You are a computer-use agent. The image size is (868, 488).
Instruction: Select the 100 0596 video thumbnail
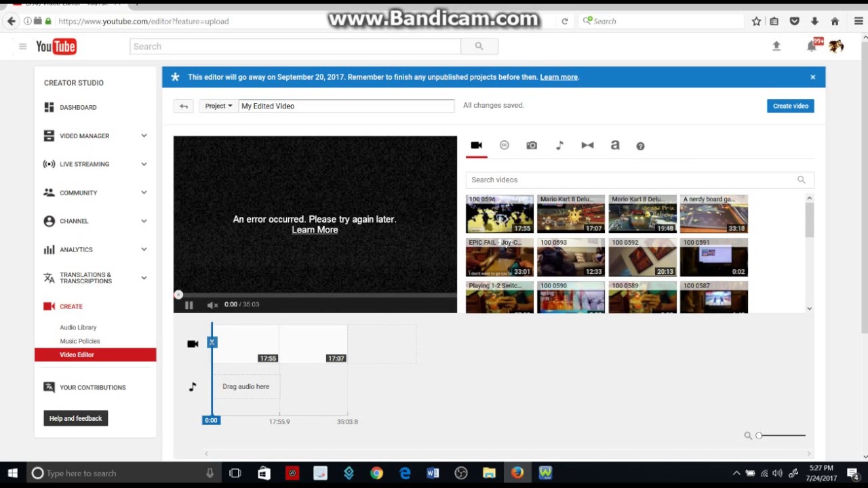click(x=500, y=214)
